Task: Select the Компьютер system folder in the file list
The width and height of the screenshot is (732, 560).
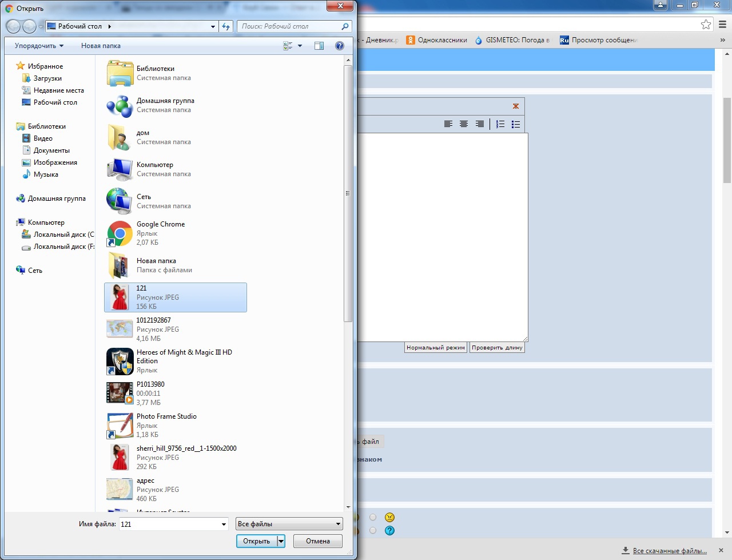Action: (x=176, y=169)
